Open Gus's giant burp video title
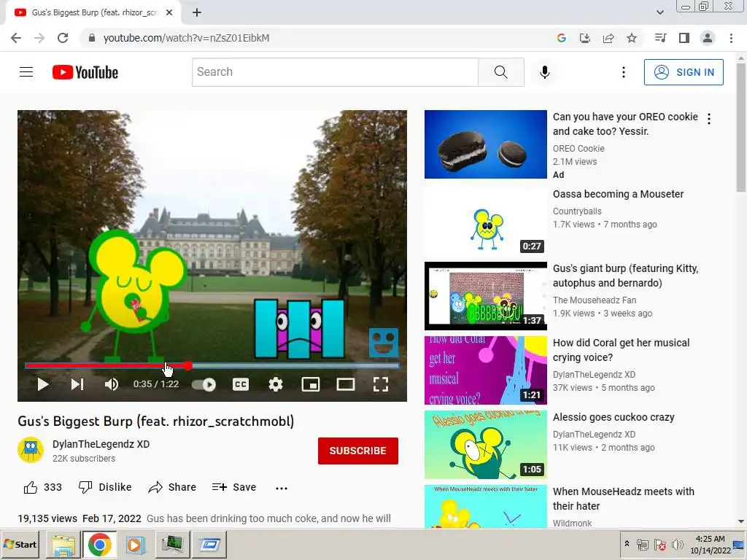 (x=625, y=276)
